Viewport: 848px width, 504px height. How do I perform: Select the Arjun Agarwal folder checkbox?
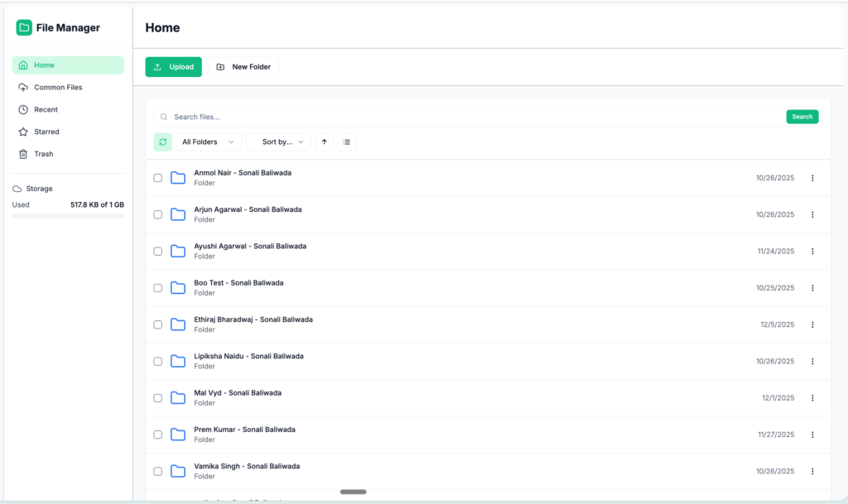(158, 214)
